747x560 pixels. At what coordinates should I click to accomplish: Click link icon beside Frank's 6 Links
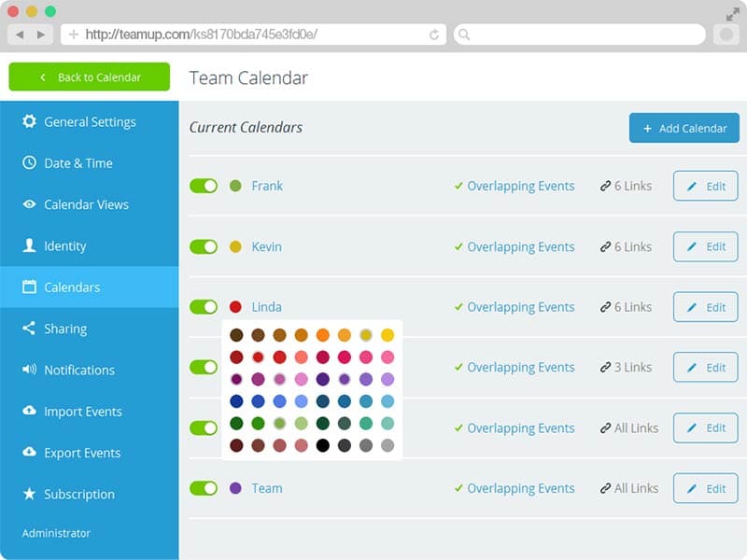tap(605, 186)
